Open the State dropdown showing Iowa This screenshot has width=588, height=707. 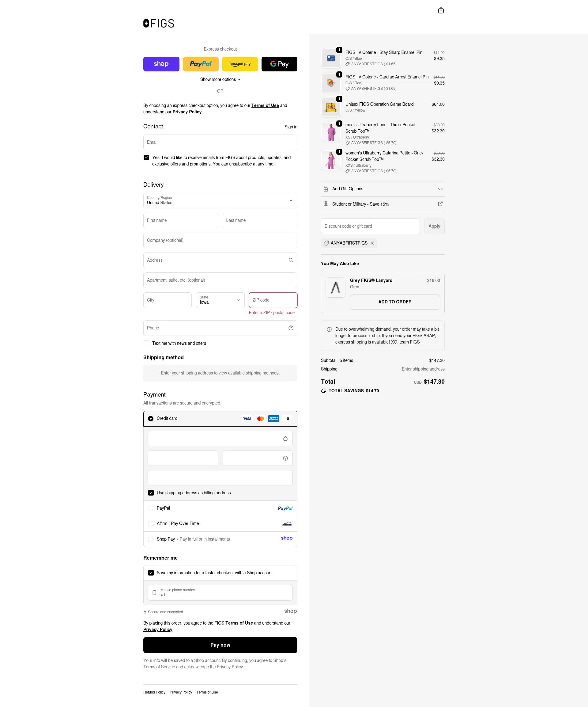tap(220, 300)
